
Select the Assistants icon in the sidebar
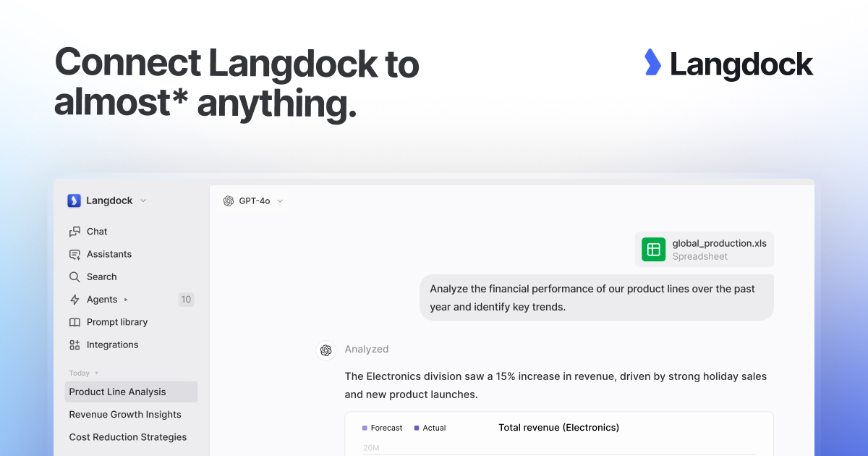click(75, 254)
